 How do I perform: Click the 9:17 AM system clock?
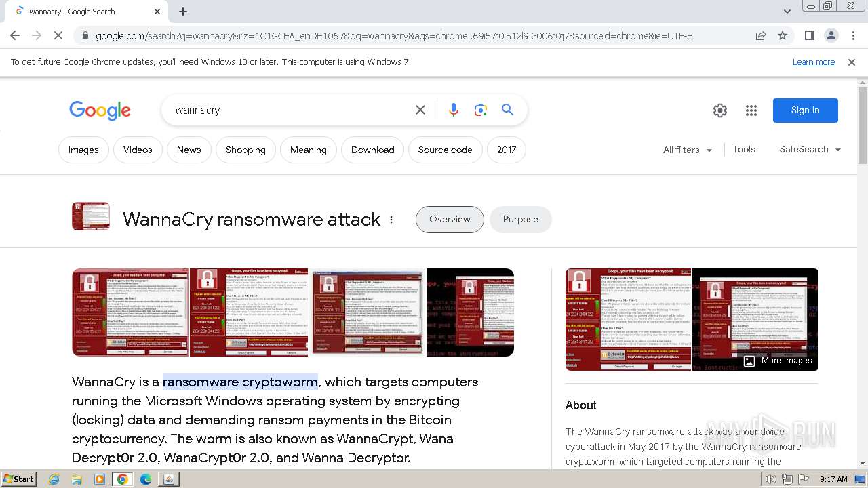[833, 479]
